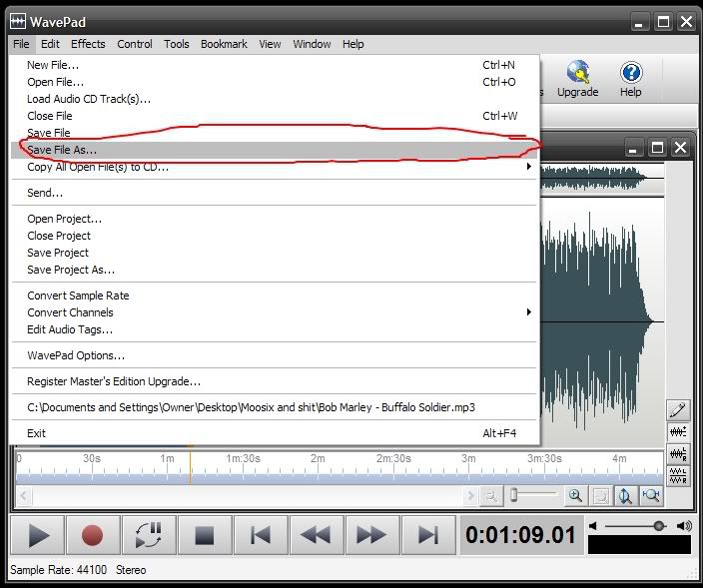
Task: Click the 2m mark on the timeline ruler
Action: [318, 458]
